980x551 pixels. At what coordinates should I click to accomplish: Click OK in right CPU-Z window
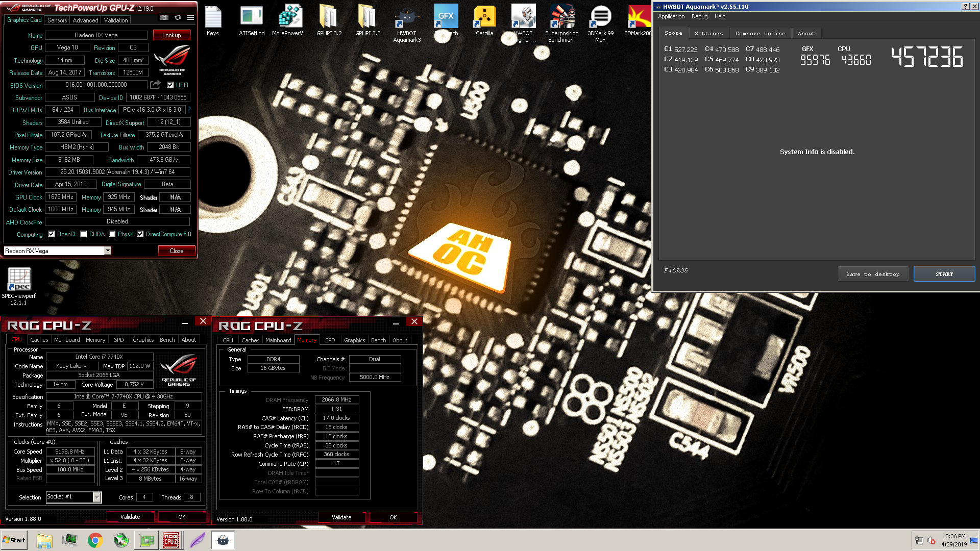tap(393, 517)
